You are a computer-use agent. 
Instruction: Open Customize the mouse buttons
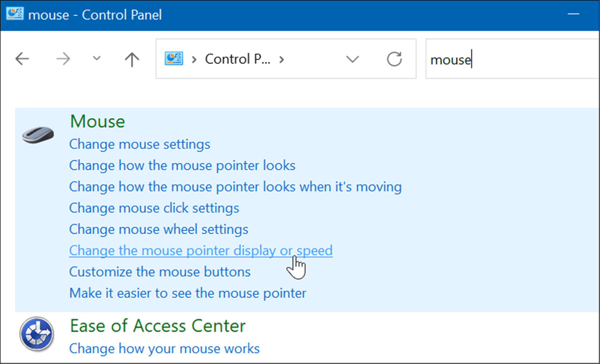pyautogui.click(x=159, y=272)
